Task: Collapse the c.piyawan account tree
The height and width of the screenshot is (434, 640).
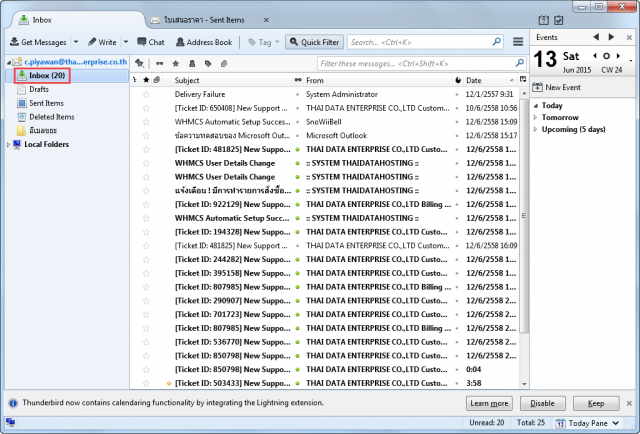Action: 9,62
